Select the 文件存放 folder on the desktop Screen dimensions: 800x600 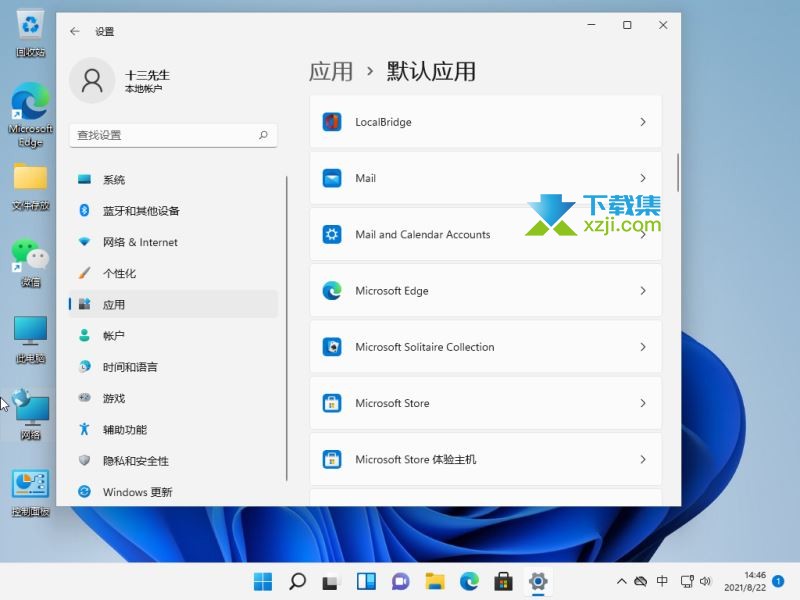[30, 186]
